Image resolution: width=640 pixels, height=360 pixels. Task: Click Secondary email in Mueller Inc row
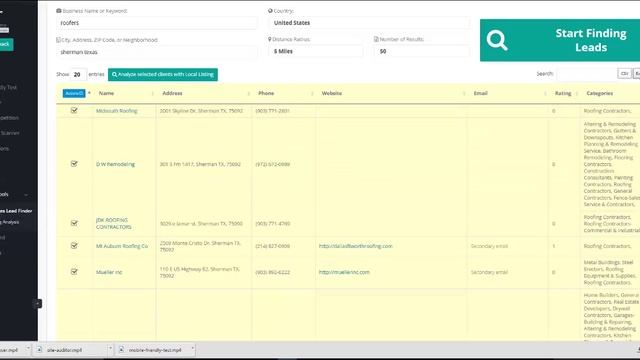pos(489,272)
